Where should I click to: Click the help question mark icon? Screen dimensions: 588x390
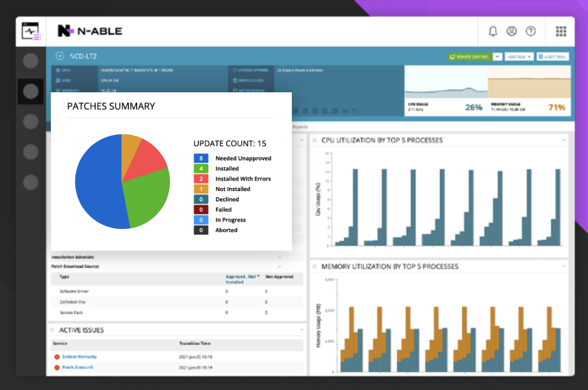531,31
